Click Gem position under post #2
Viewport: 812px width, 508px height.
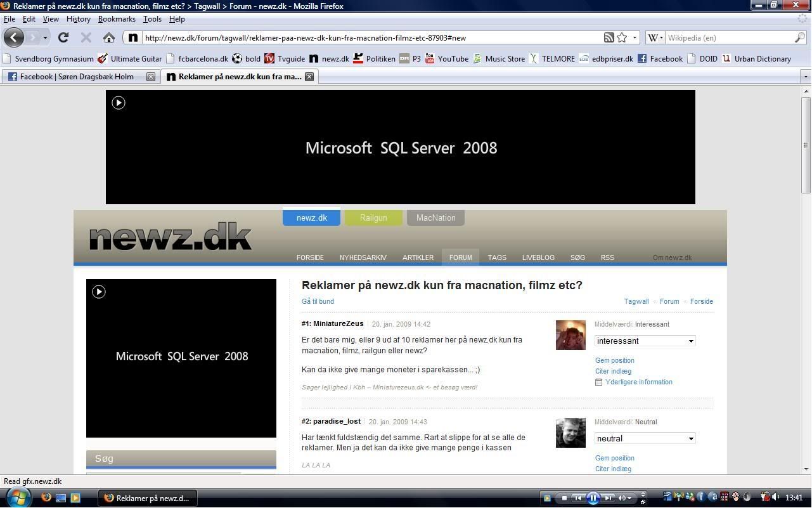(x=615, y=458)
